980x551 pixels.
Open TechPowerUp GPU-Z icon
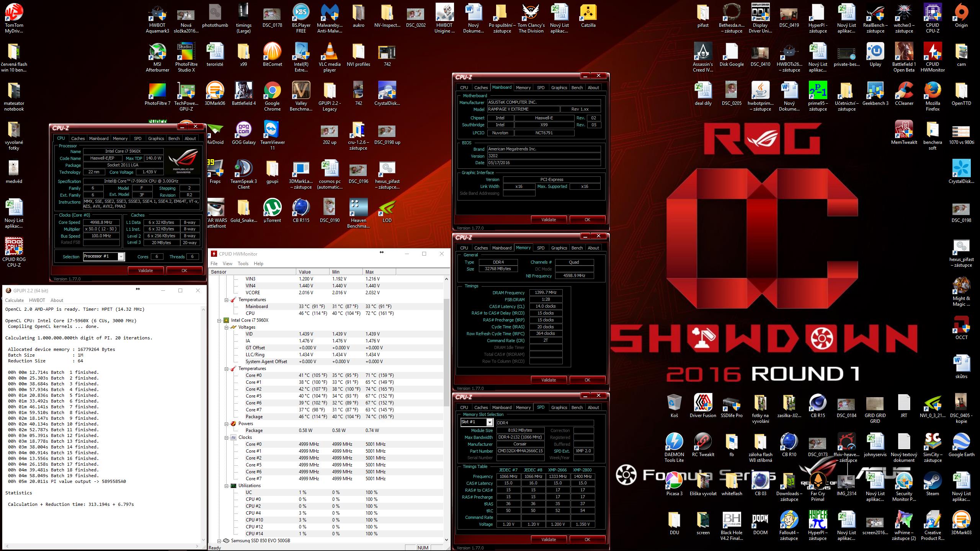186,96
